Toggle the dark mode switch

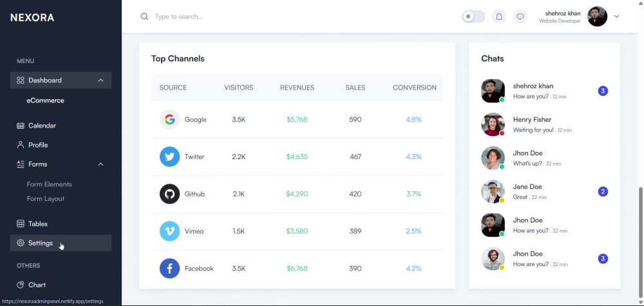point(473,17)
